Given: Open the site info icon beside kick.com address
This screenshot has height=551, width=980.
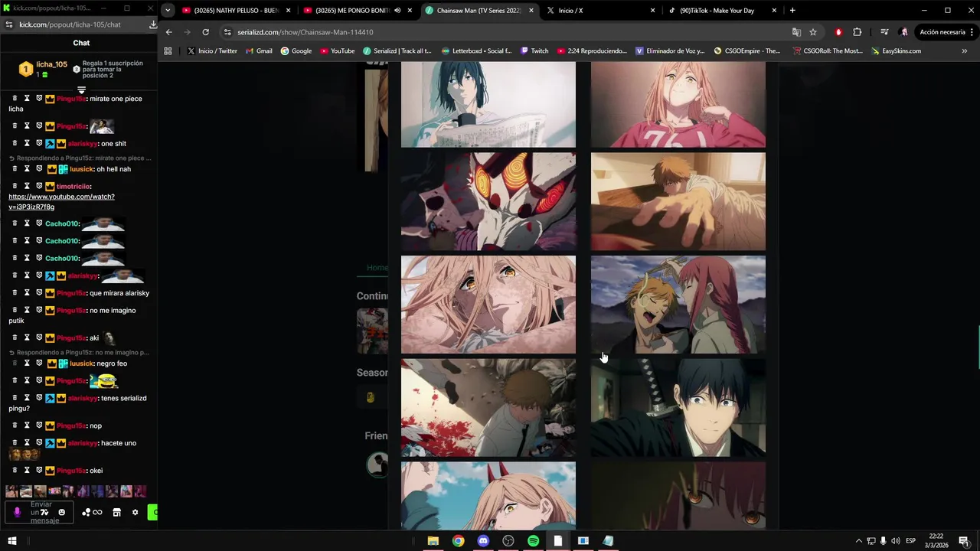Looking at the screenshot, I should [x=8, y=24].
